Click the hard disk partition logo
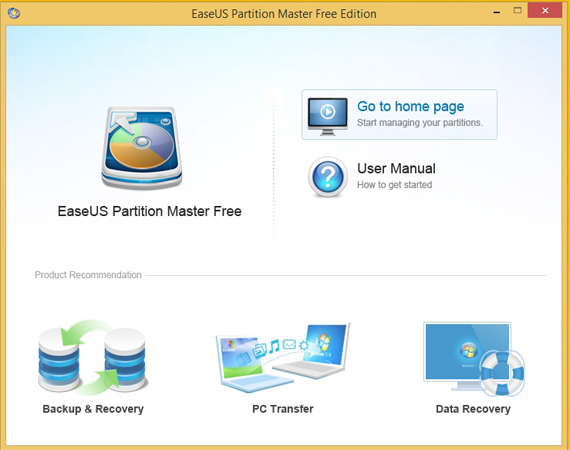Screen dimensions: 570x450 tap(142, 148)
